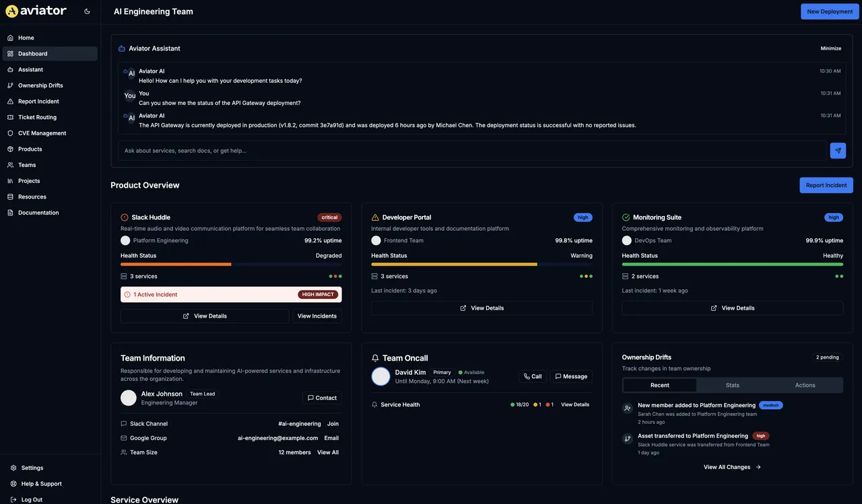Viewport: 862px width, 504px height.
Task: Call David Kim
Action: (533, 377)
